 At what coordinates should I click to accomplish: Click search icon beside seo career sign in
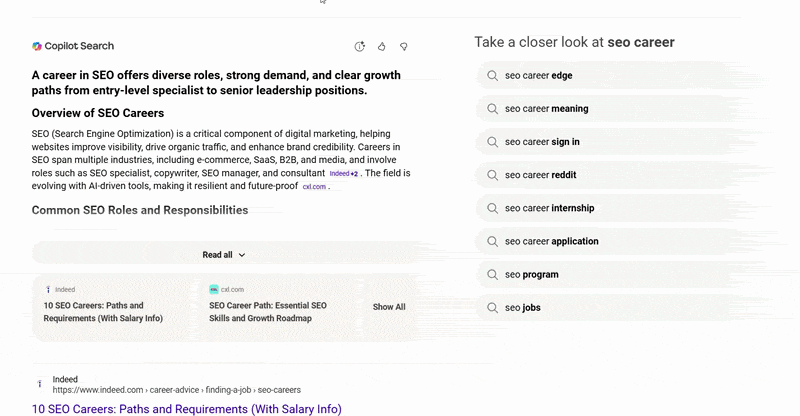(x=492, y=142)
